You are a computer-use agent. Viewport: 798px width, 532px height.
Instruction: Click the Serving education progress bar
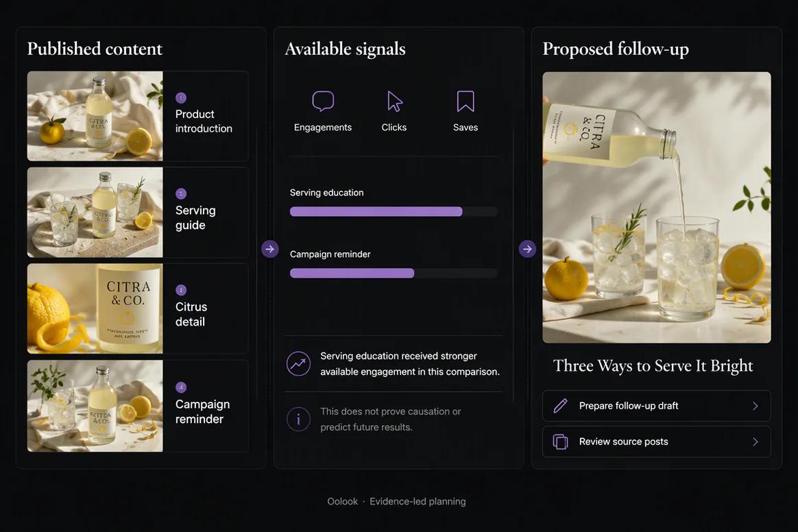(x=394, y=212)
